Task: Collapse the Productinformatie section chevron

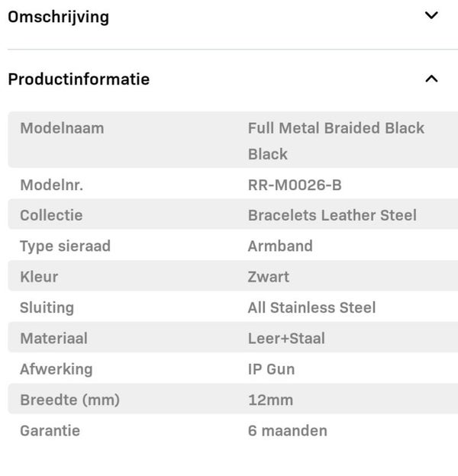Action: tap(431, 79)
